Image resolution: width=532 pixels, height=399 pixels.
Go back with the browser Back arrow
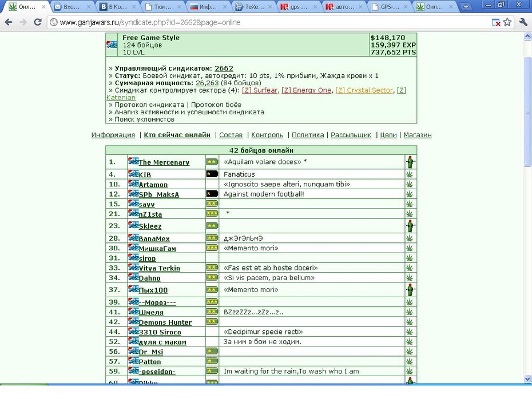(x=9, y=22)
